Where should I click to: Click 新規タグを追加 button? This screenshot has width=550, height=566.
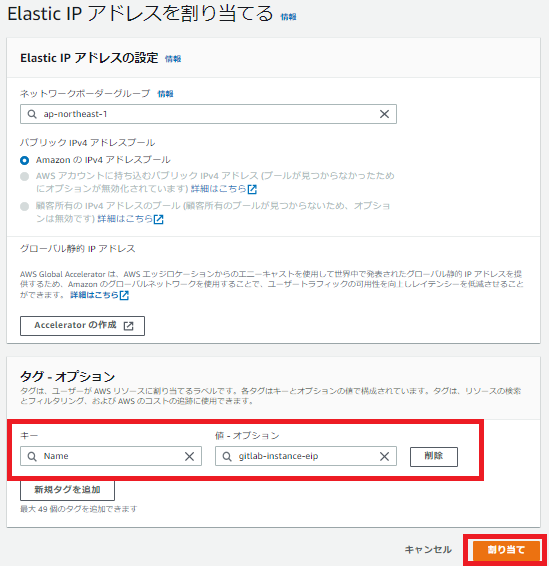tap(67, 490)
